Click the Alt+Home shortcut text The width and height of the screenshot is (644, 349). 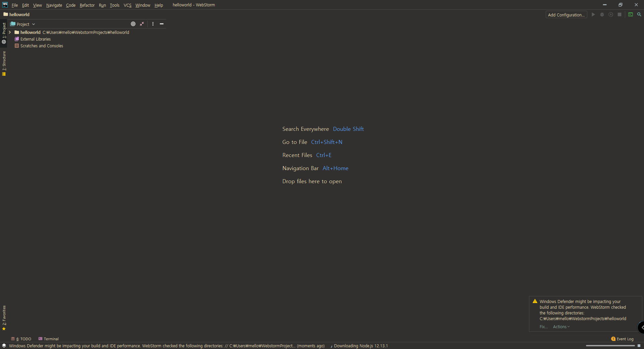pos(335,168)
